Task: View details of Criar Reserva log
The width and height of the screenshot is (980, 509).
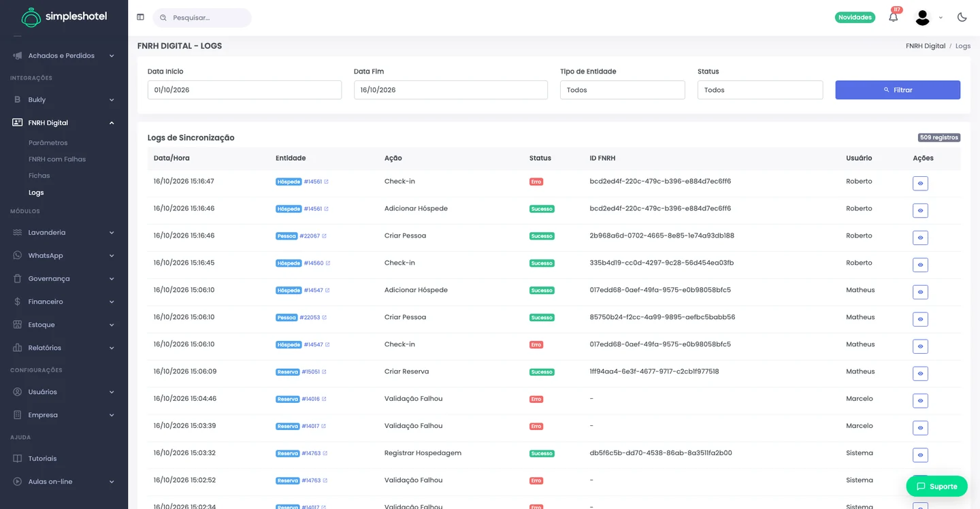Action: click(x=920, y=374)
